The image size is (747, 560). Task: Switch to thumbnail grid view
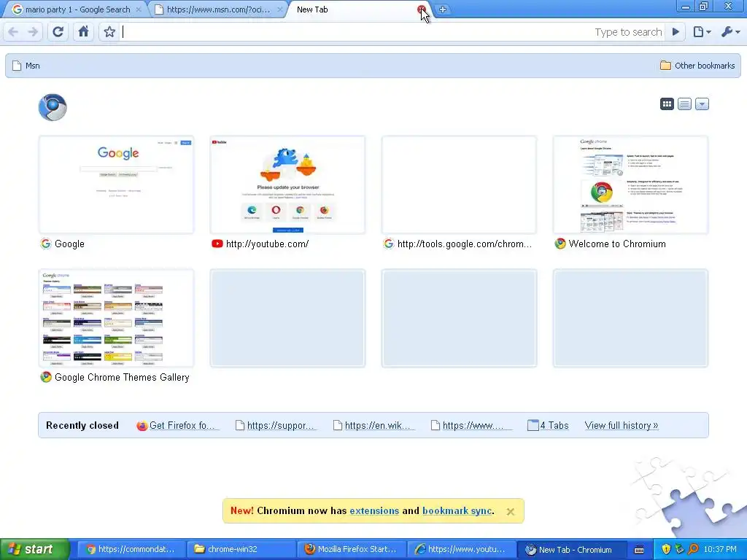point(667,104)
